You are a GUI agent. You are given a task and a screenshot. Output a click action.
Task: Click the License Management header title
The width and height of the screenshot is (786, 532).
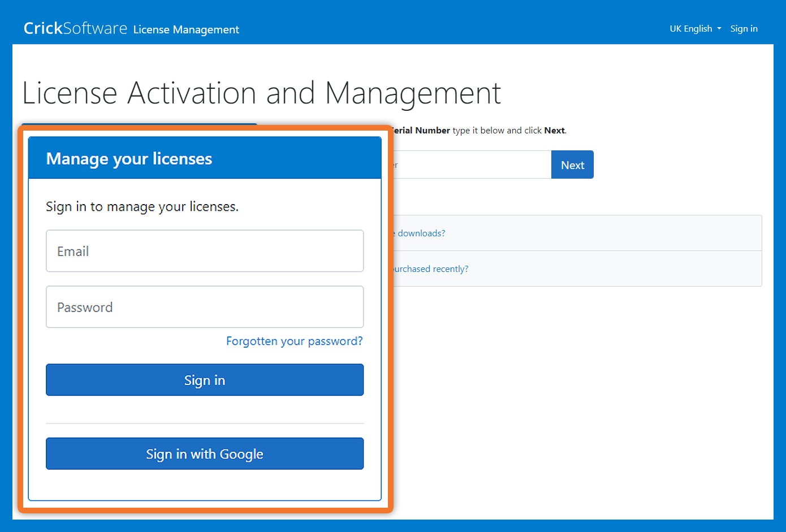click(x=186, y=29)
